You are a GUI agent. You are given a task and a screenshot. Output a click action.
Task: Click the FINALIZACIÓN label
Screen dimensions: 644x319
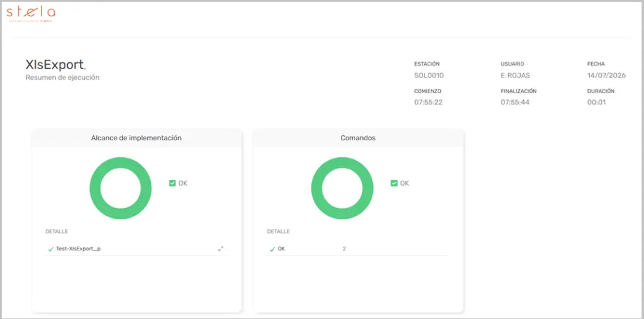(519, 91)
